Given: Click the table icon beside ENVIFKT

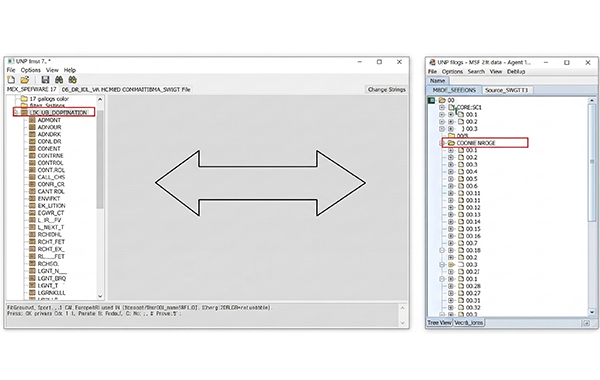Looking at the screenshot, I should (33, 199).
